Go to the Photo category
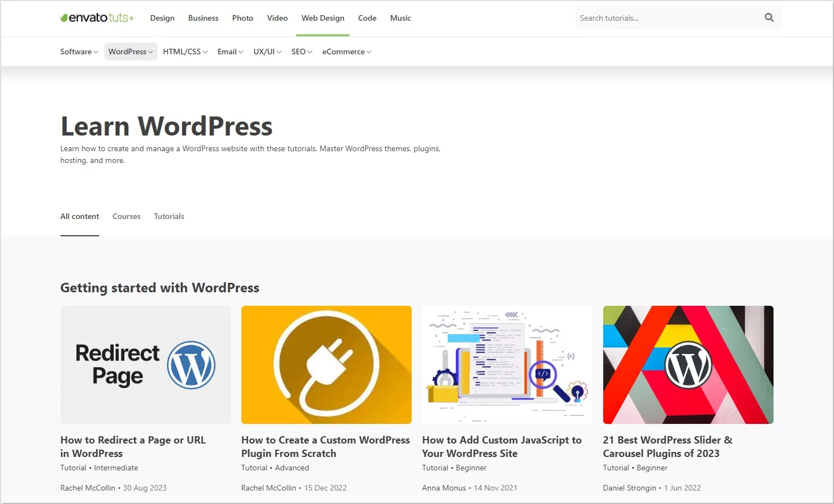 243,18
